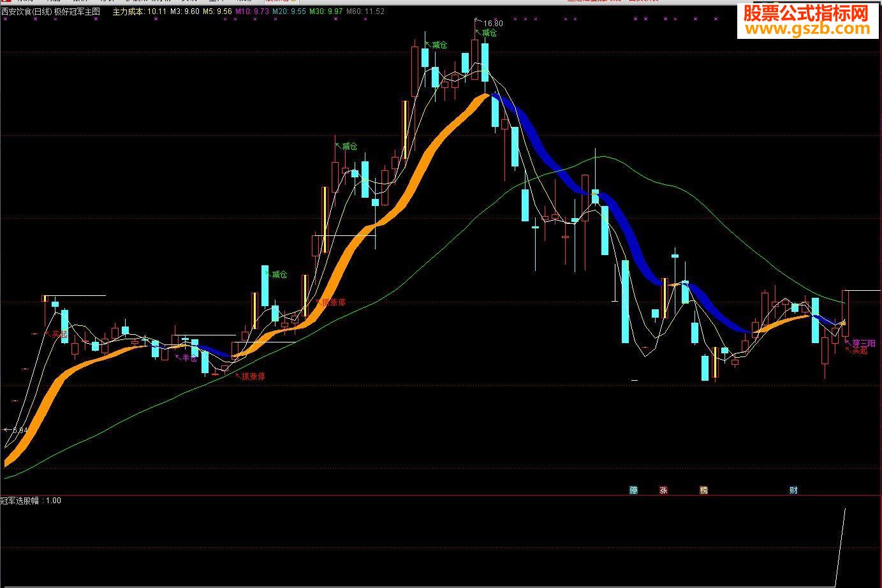Click the 减仓 signal beside the 16.80 high
Viewport: 882px width, 588px height.
489,33
